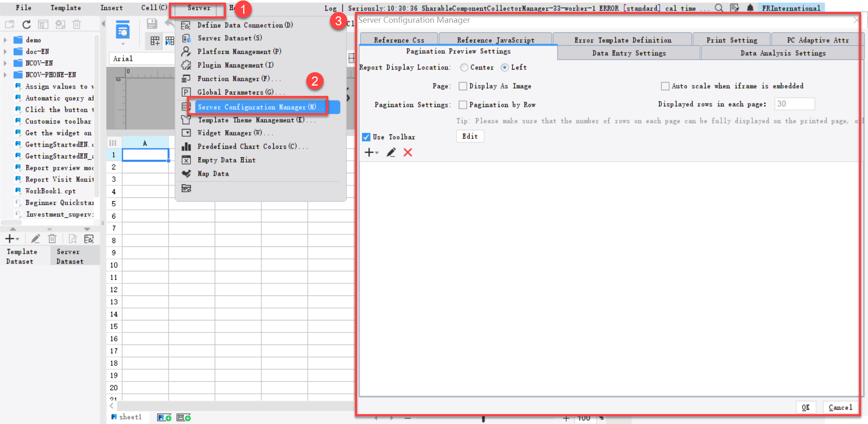Open the Arial font dropdown

pos(142,58)
